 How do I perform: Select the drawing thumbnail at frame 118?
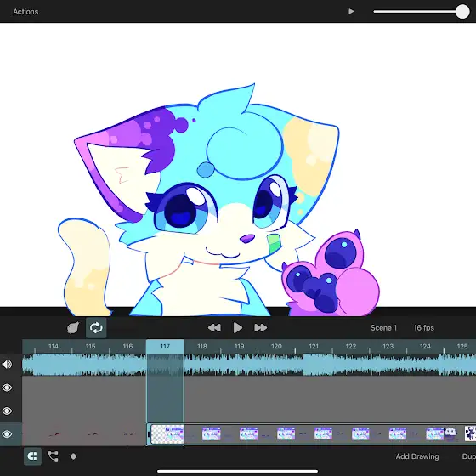[x=212, y=433]
